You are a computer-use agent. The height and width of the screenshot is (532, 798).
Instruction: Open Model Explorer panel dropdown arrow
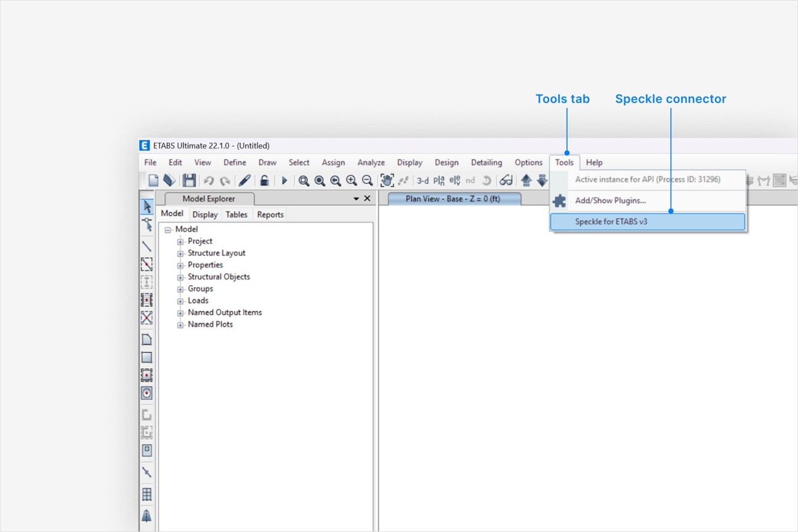click(356, 199)
